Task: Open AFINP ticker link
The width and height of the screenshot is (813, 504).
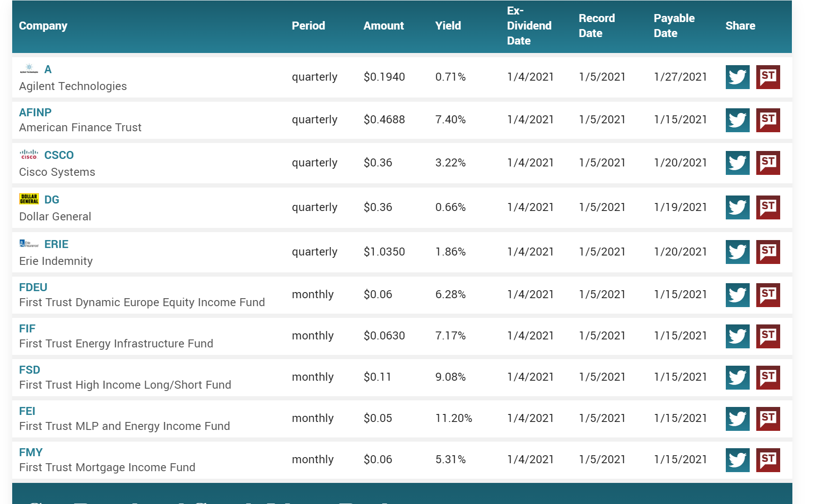Action: 35,113
